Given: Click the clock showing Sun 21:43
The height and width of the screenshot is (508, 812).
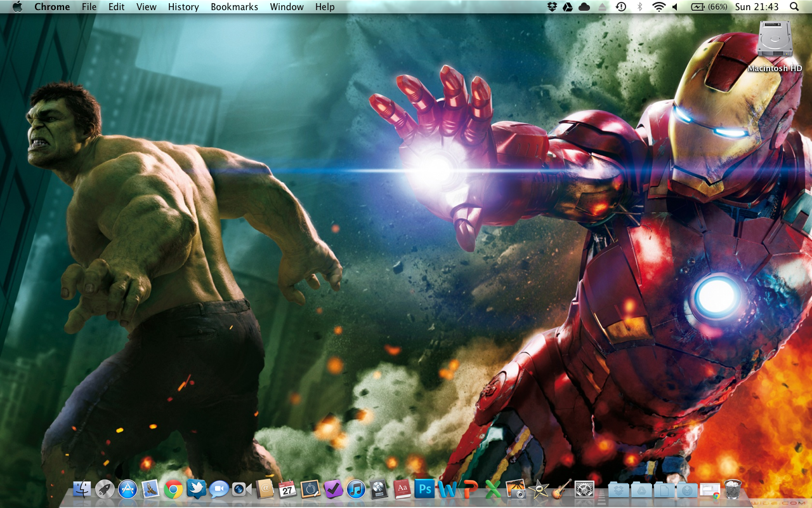Looking at the screenshot, I should coord(757,7).
